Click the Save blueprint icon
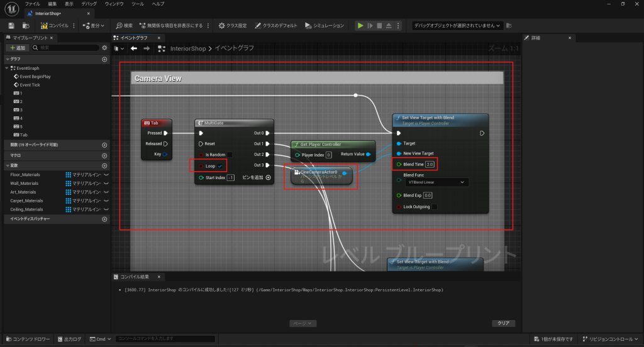Screen dimensions: 644x347 click(x=11, y=26)
